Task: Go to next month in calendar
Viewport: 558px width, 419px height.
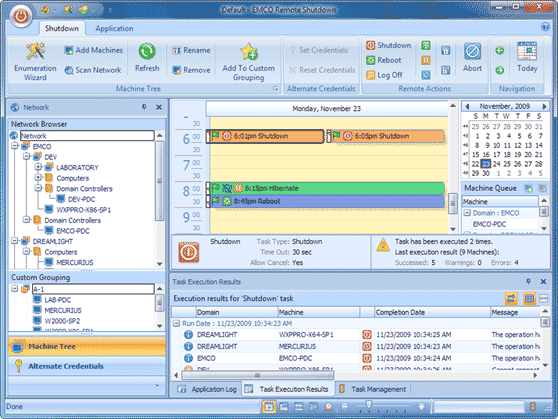Action: click(x=544, y=106)
